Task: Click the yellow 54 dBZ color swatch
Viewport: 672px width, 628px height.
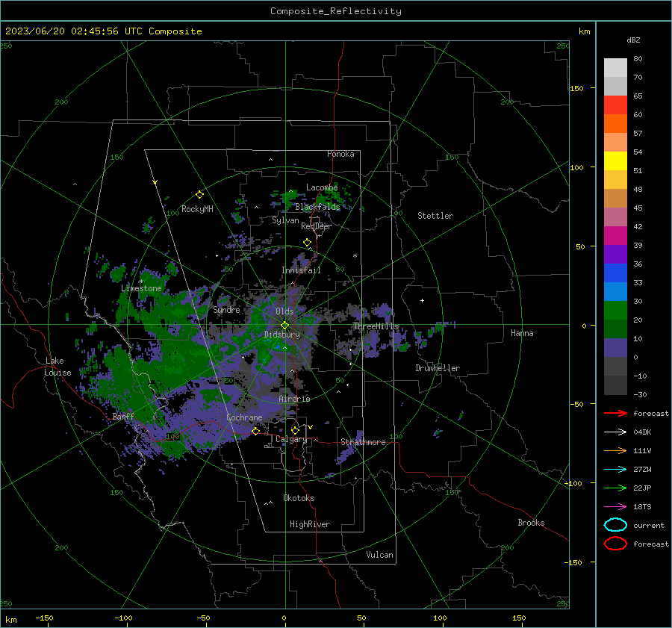Action: 615,161
